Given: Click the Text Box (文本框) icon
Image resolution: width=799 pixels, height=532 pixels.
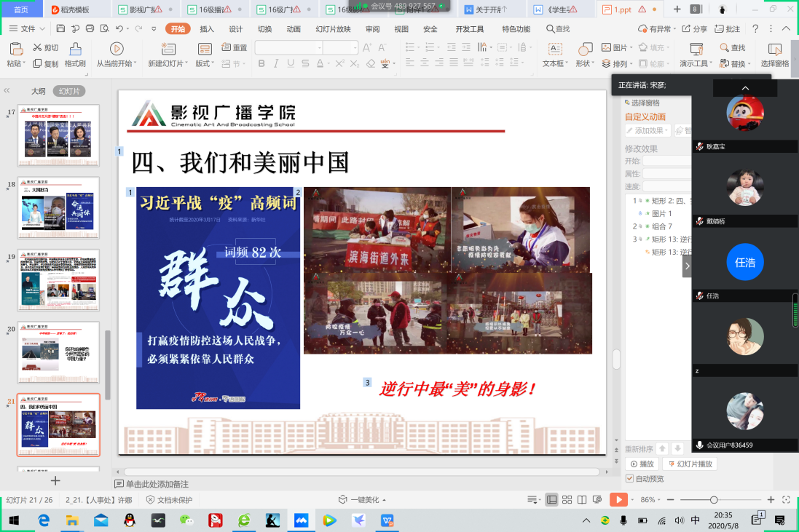Looking at the screenshot, I should click(555, 49).
